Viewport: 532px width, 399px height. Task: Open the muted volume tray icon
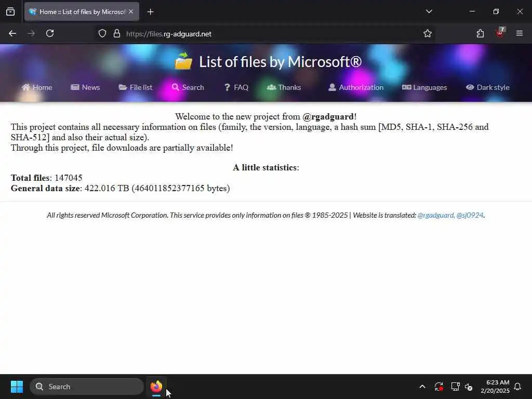click(469, 387)
